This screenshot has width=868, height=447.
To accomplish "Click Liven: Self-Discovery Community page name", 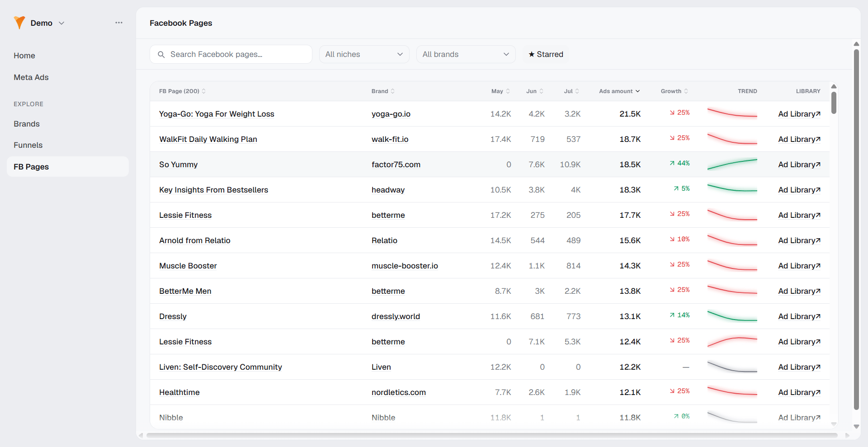I will point(220,367).
